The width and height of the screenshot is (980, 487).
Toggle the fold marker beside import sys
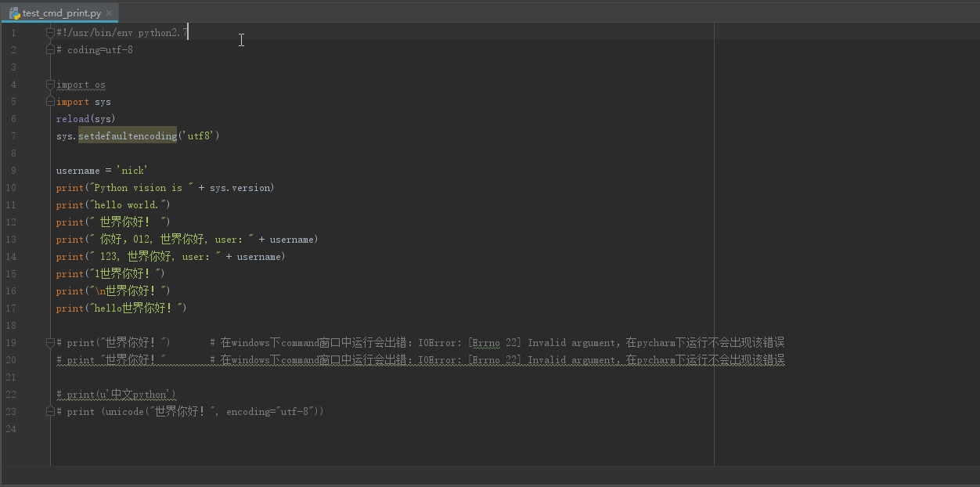click(49, 101)
